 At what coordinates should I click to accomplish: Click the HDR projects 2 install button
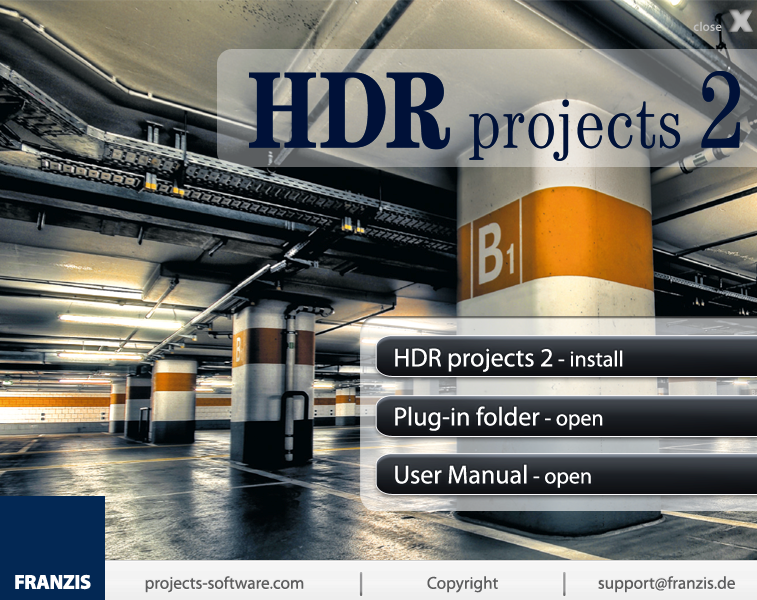point(566,357)
